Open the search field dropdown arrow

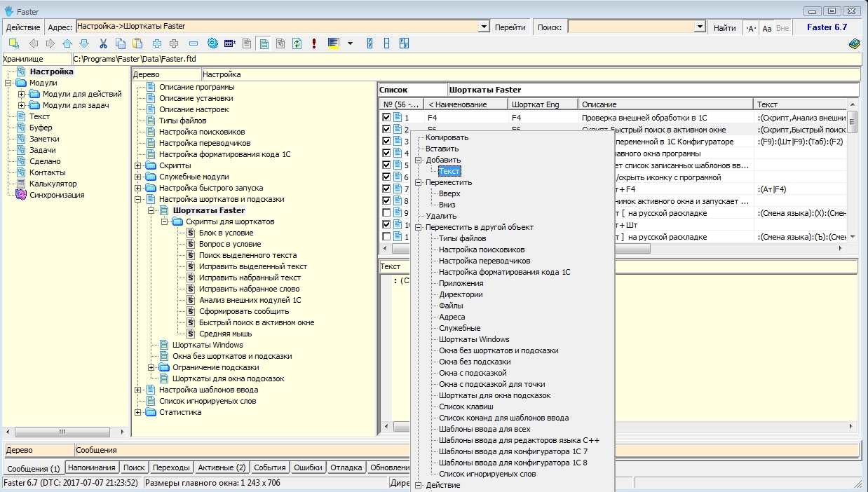pos(700,27)
